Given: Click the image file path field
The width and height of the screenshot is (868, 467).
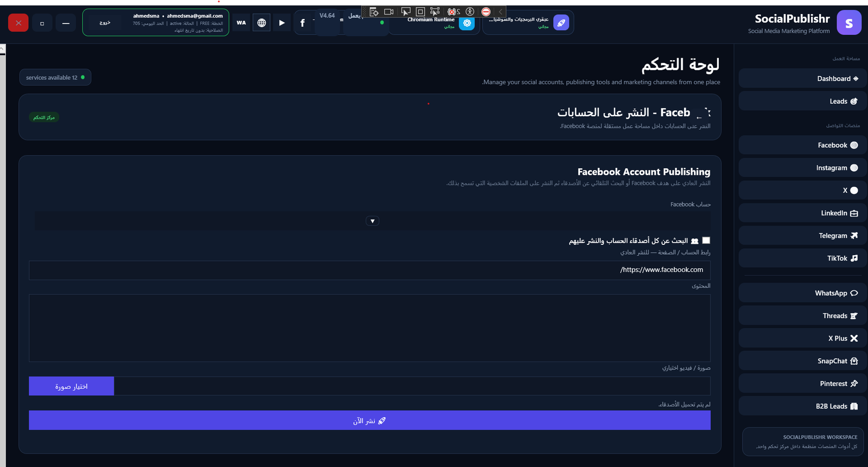Looking at the screenshot, I should click(412, 387).
